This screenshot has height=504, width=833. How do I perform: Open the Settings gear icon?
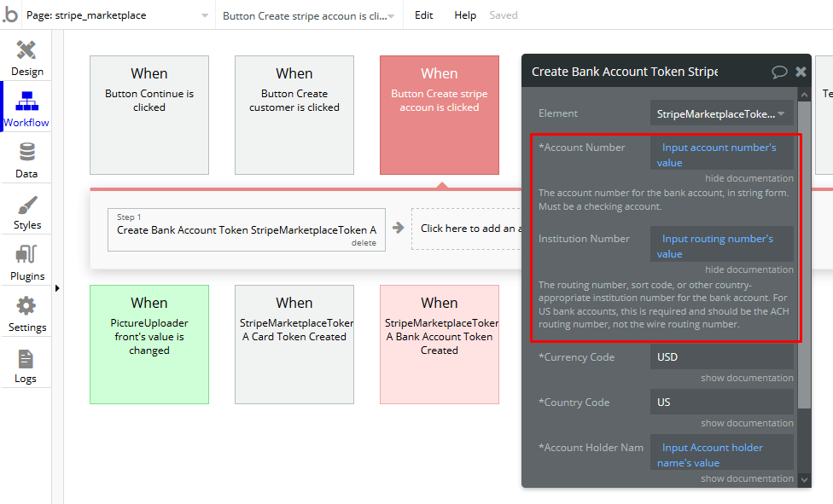(x=26, y=306)
